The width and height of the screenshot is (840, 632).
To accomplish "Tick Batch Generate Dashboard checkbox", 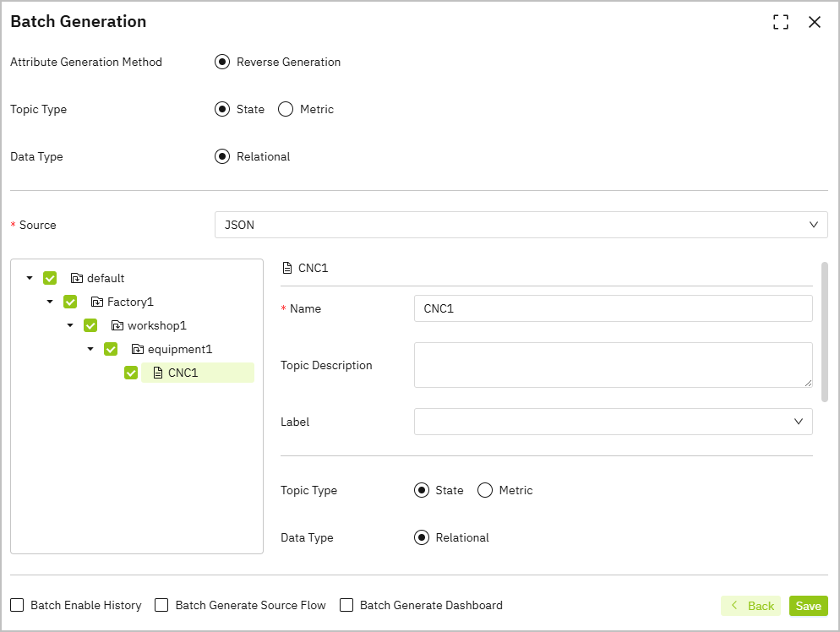I will tap(346, 605).
